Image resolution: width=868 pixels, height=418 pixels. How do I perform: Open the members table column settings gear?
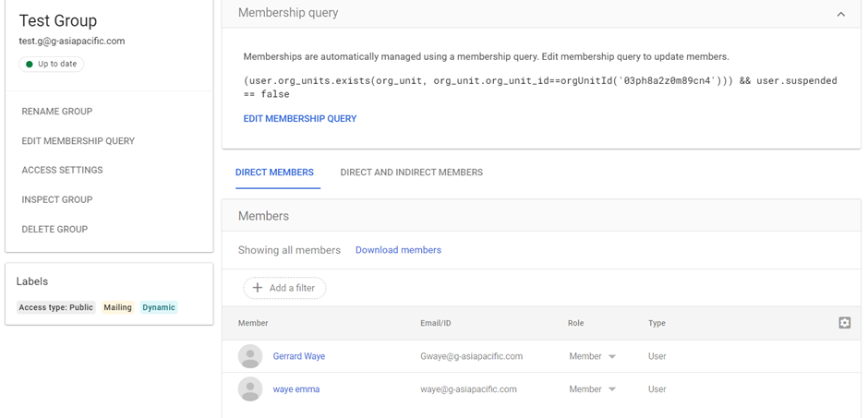(844, 323)
